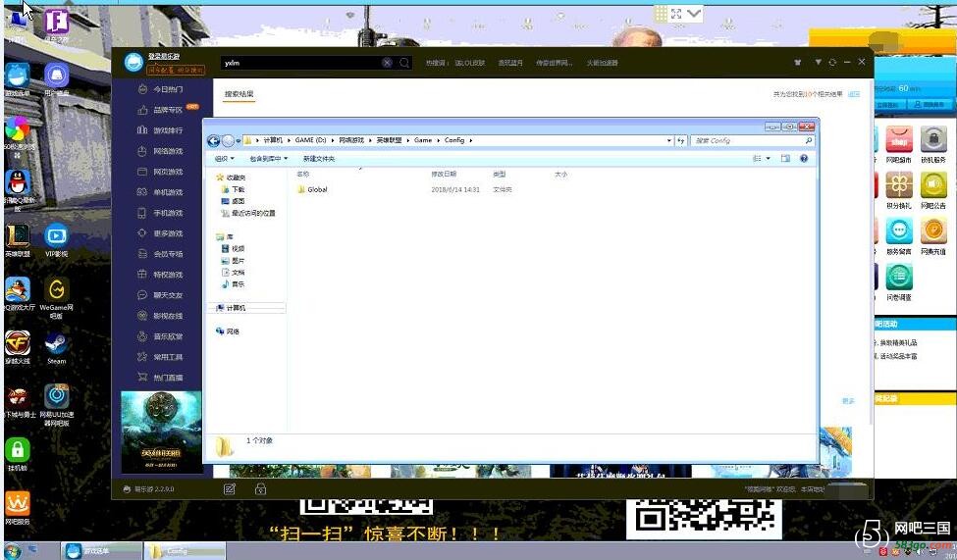
Task: Click the refresh icon in game menu title bar
Action: 832,62
